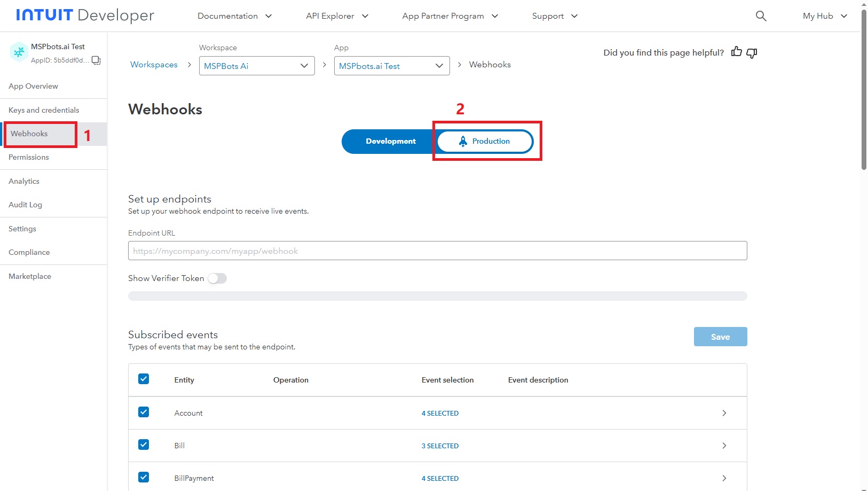This screenshot has height=491, width=868.
Task: Uncheck the select-all entities checkbox
Action: click(144, 379)
